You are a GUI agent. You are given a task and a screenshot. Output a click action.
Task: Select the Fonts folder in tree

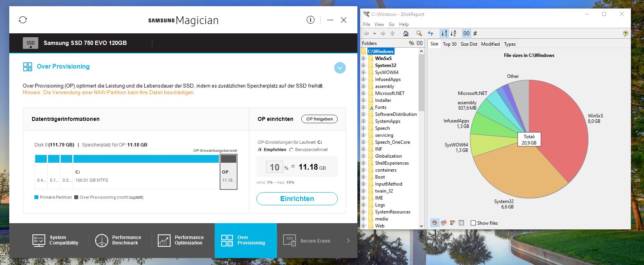pos(381,107)
